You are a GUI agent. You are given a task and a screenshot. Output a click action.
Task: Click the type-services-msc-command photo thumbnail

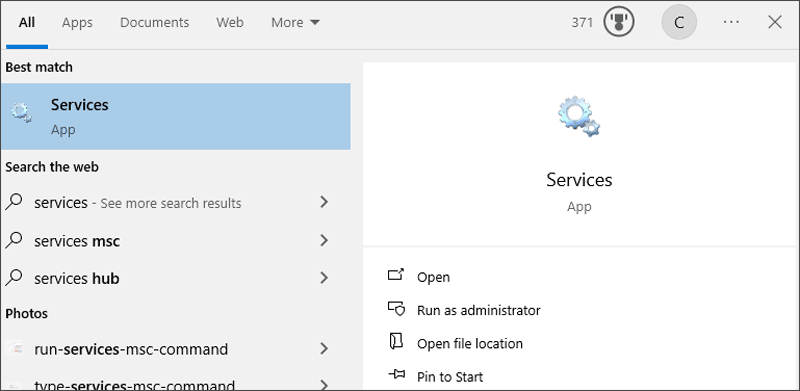[x=15, y=386]
